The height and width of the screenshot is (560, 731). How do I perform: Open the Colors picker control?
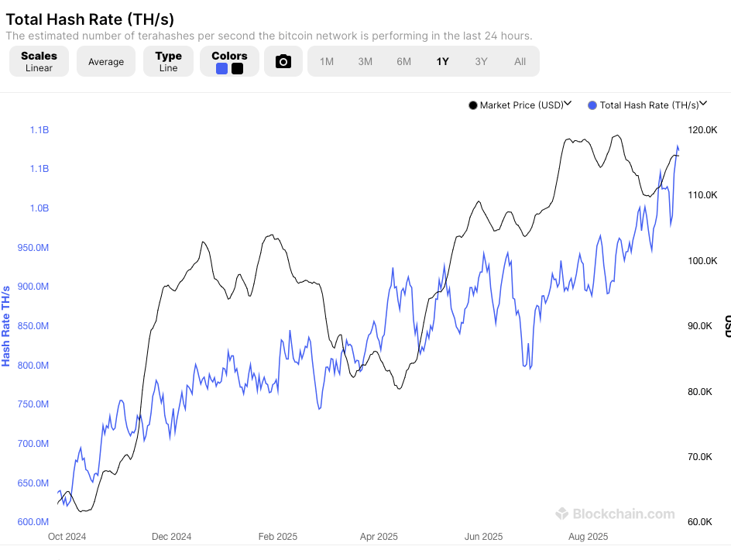click(229, 56)
